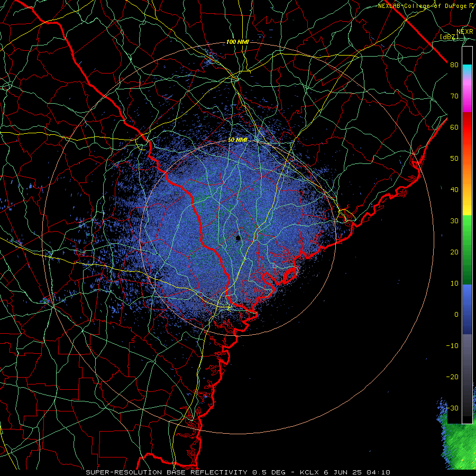The height and width of the screenshot is (476, 476).
Task: Click the cyan top of the color bar
Action: coord(467,69)
